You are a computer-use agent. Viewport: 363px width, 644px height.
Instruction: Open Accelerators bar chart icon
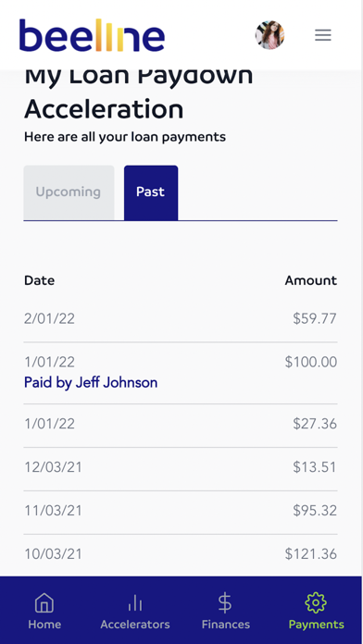(135, 603)
